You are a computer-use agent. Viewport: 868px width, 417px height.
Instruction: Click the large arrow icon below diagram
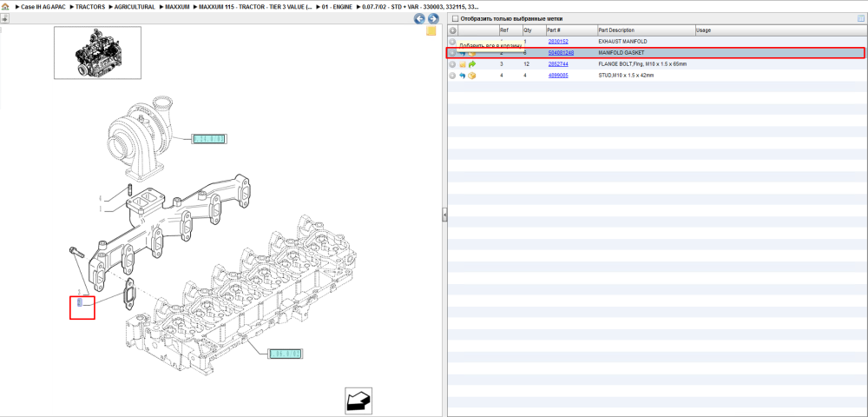tap(358, 400)
